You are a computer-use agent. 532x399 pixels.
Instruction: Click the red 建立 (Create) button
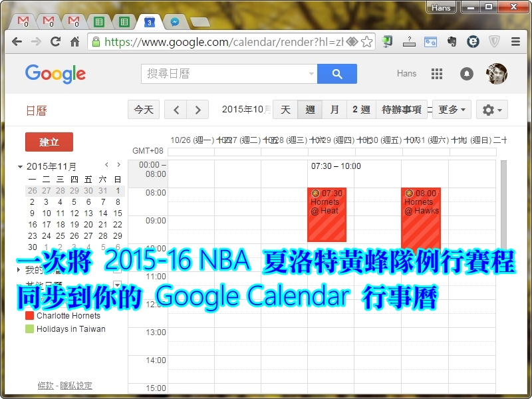click(49, 142)
